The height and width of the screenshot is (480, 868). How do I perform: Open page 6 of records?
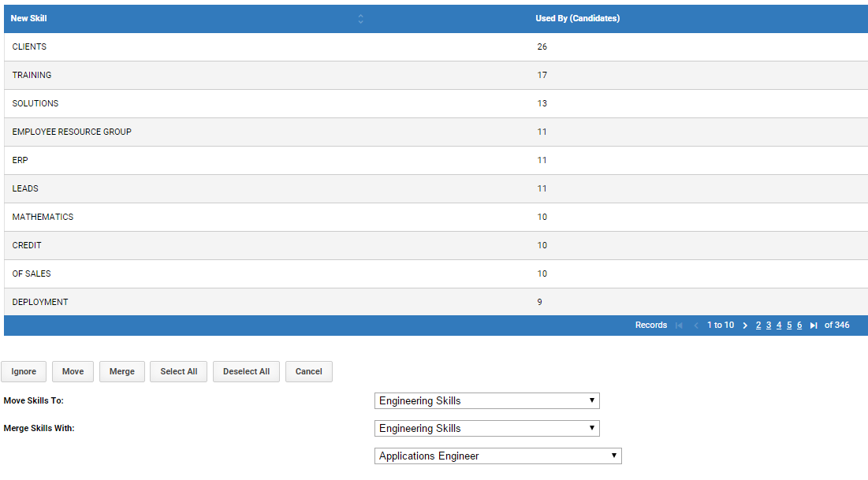(799, 325)
